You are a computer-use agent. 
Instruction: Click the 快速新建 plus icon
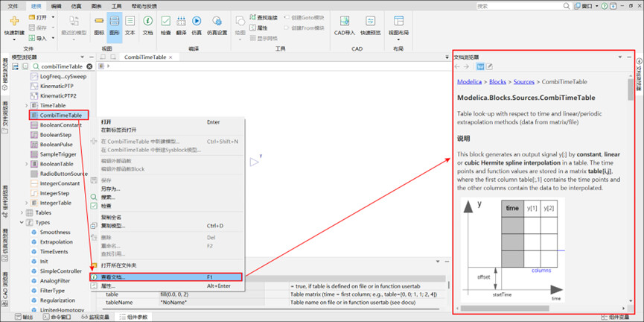(14, 21)
